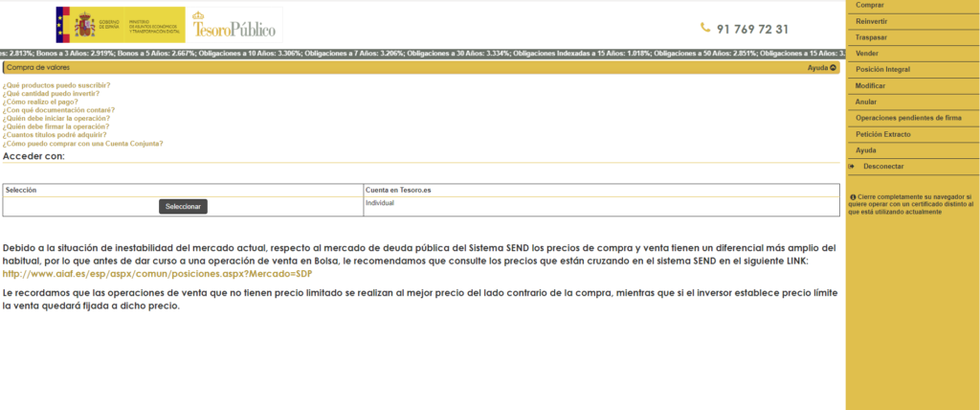
Task: Open the Ayuda entry in the sidebar
Action: (x=865, y=150)
